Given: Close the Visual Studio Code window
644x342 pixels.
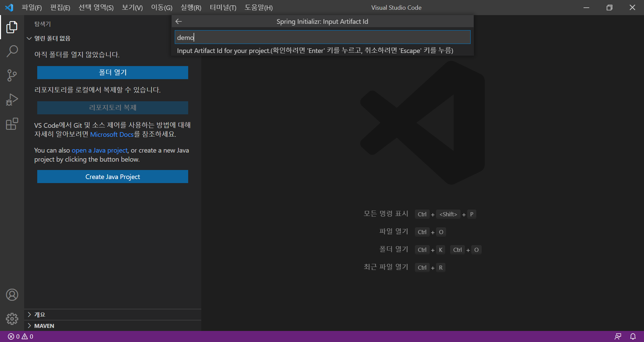Looking at the screenshot, I should [x=632, y=7].
